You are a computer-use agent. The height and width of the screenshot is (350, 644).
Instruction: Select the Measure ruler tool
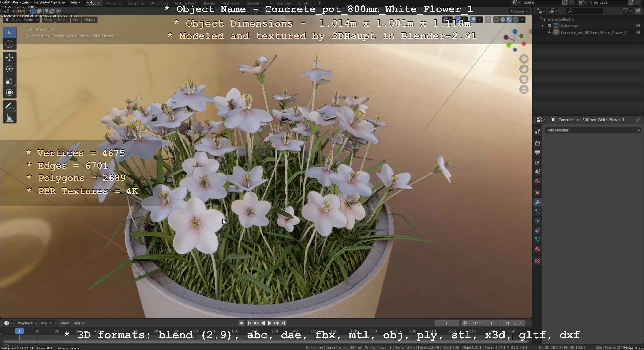coord(10,118)
